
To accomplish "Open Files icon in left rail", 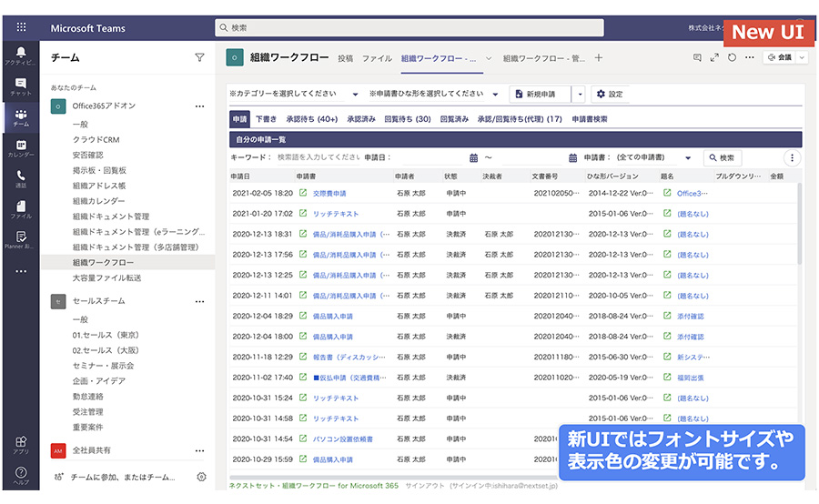I will point(21,209).
